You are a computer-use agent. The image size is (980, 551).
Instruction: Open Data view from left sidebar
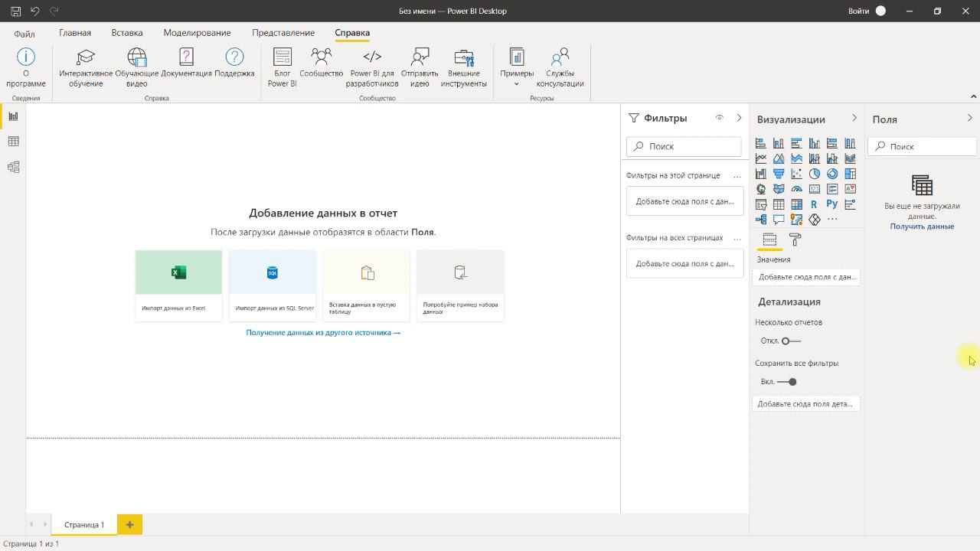pyautogui.click(x=13, y=142)
